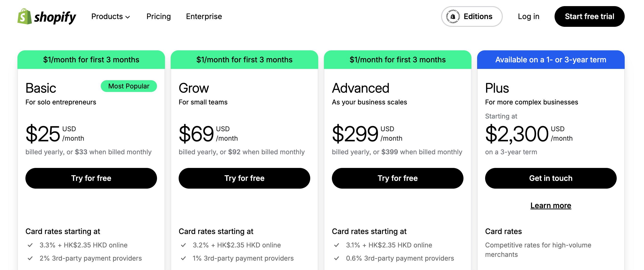Viewport: 644px width, 270px height.
Task: Try the Advanced plan for free
Action: 398,178
